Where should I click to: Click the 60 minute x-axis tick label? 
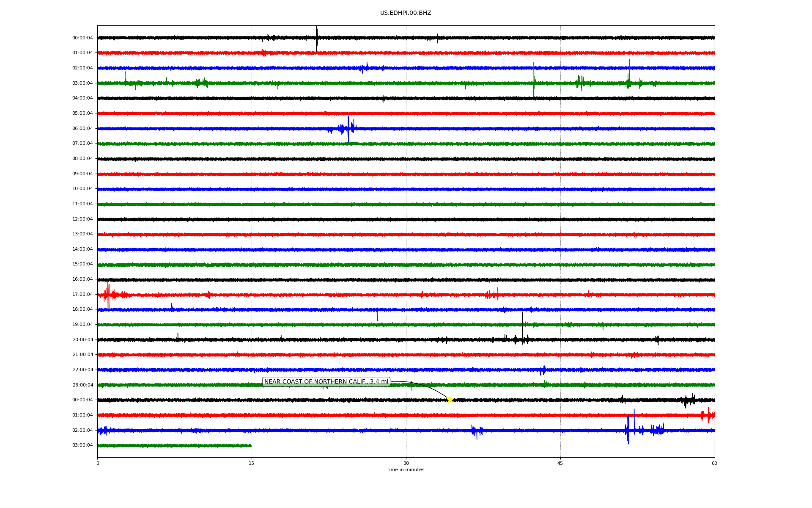(x=714, y=463)
